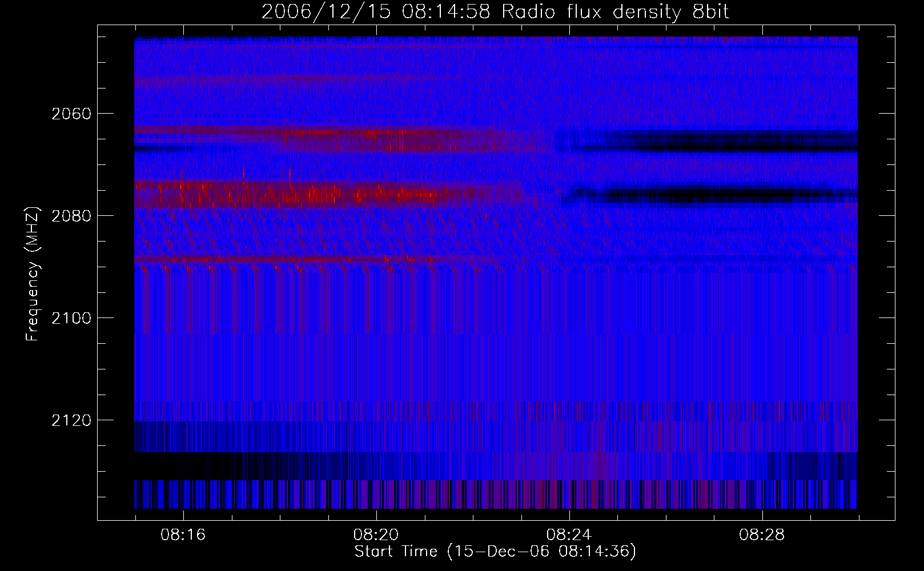Click the 2100 frequency tick label
Viewport: 924px width, 571px height.
[x=71, y=318]
